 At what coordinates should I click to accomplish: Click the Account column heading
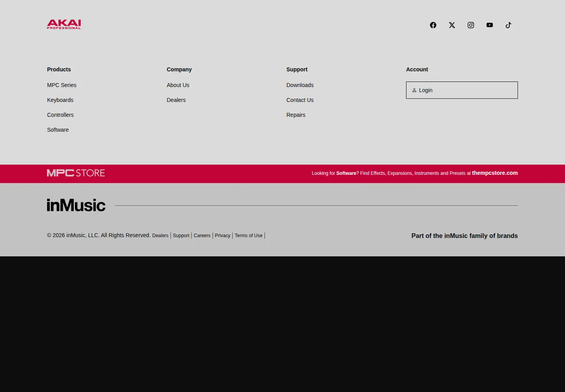coord(417,69)
